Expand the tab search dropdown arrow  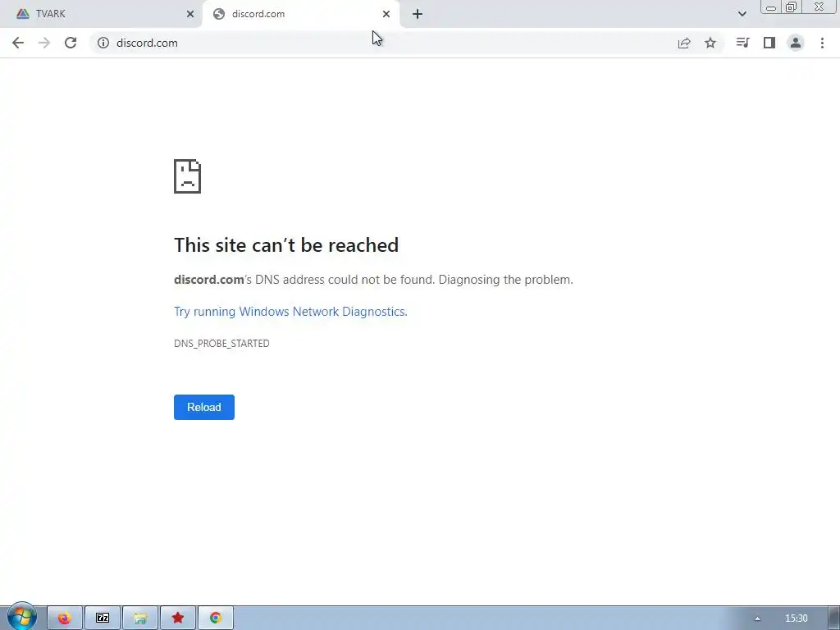coord(742,14)
